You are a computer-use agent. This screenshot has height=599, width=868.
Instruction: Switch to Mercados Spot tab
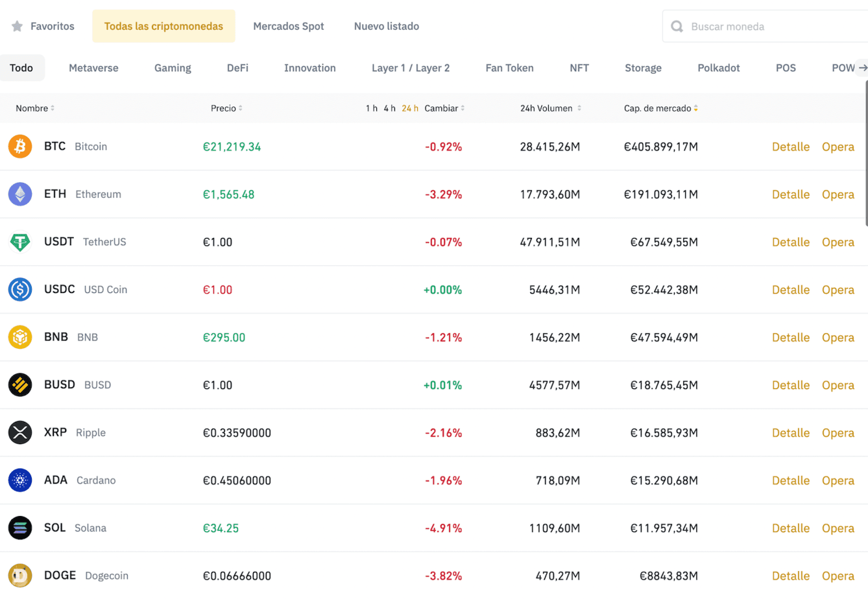pos(289,26)
